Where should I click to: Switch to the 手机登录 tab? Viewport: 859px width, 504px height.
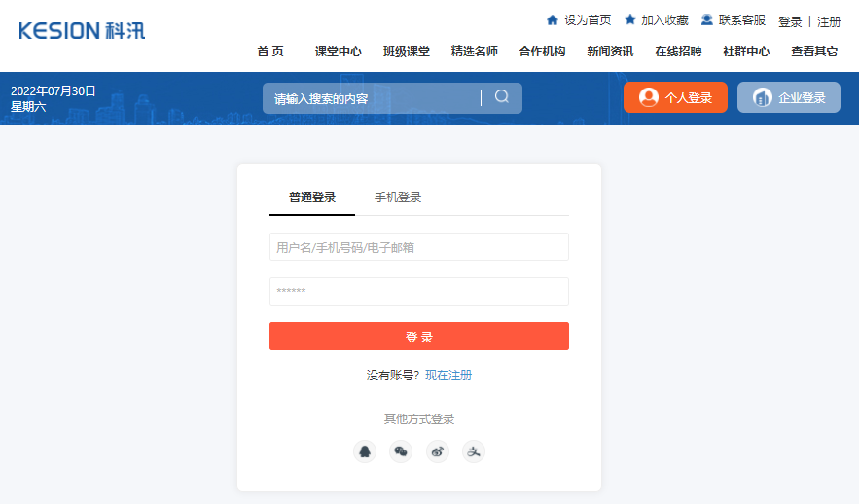[x=398, y=198]
